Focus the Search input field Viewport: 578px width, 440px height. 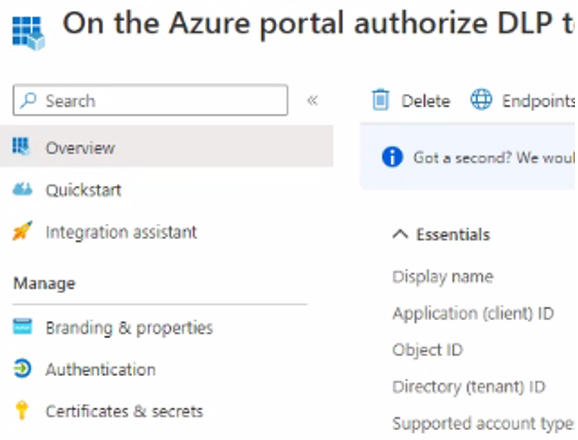tap(150, 100)
